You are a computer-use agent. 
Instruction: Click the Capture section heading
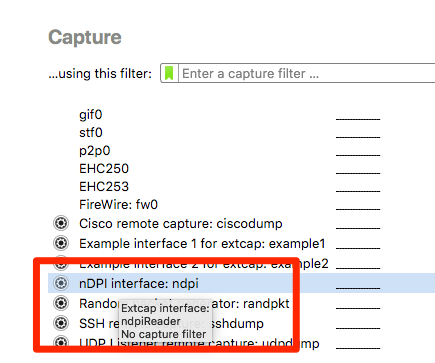coord(85,37)
